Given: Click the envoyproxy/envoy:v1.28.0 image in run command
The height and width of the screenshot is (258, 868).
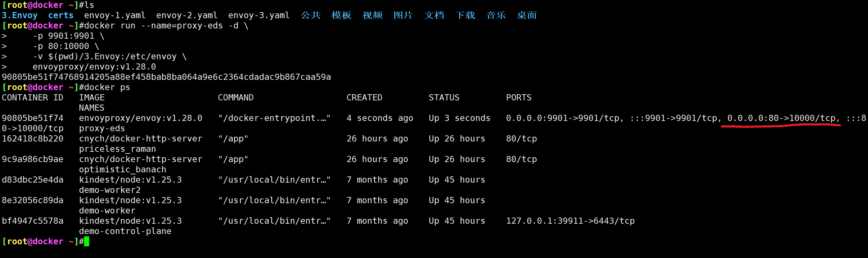Looking at the screenshot, I should 94,67.
